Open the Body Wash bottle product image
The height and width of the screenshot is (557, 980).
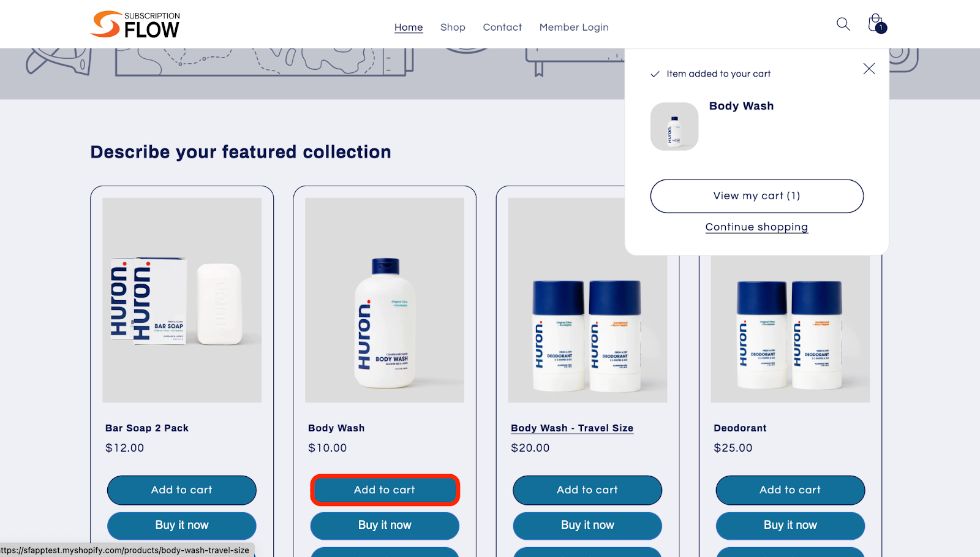pyautogui.click(x=385, y=300)
